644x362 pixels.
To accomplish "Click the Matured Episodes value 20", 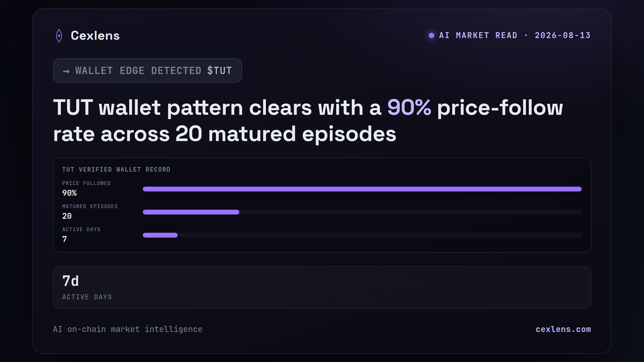I will [67, 216].
